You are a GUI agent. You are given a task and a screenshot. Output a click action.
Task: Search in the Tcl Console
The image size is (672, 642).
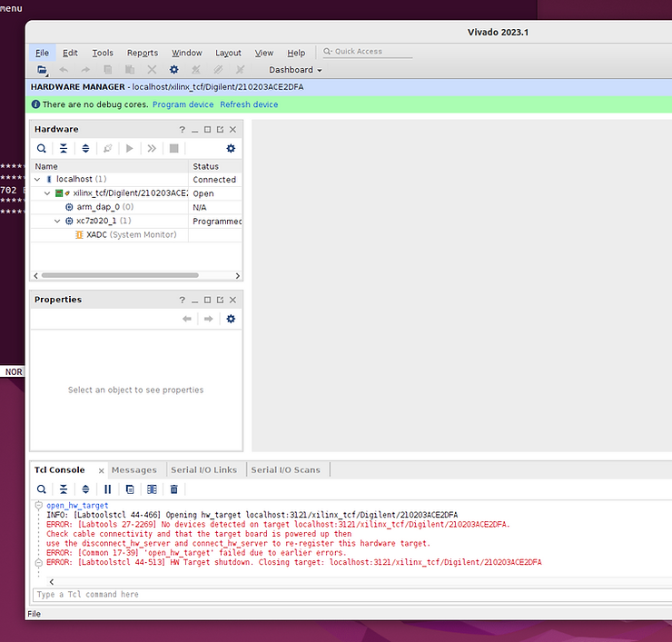point(41,489)
